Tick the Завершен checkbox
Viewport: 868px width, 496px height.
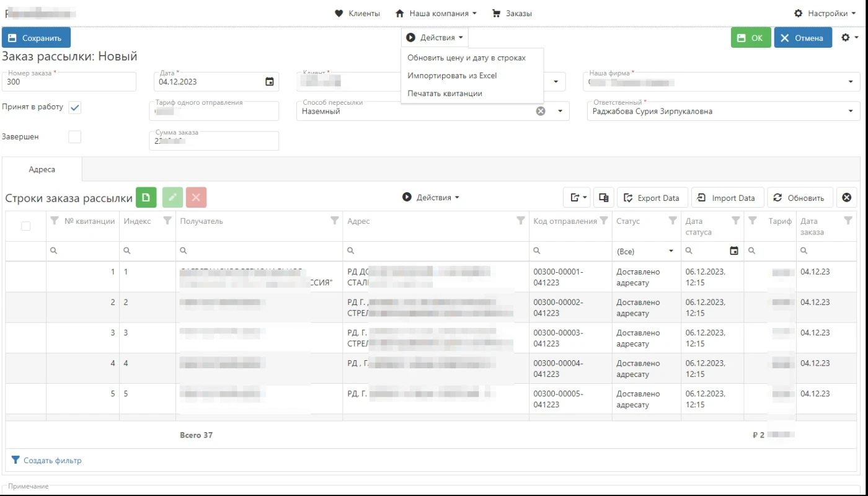click(75, 137)
